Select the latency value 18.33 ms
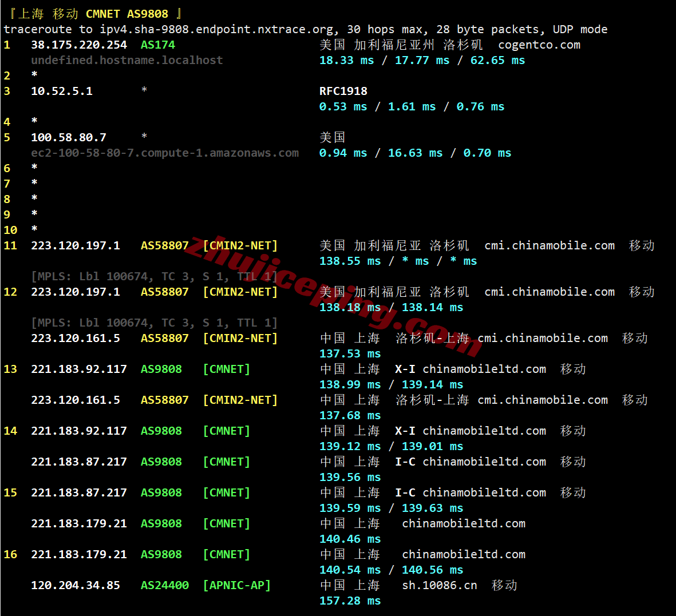 347,60
